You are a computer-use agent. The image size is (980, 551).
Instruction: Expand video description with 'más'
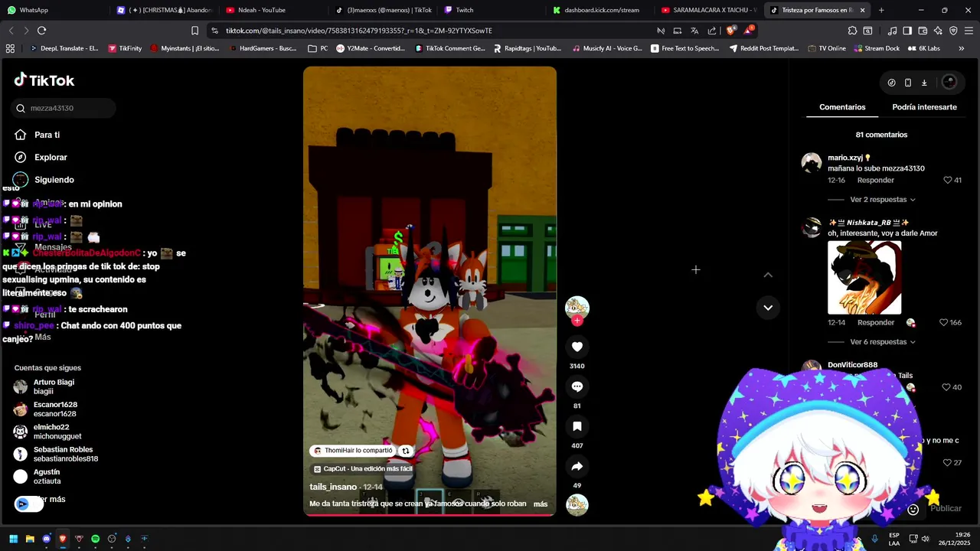tap(541, 504)
